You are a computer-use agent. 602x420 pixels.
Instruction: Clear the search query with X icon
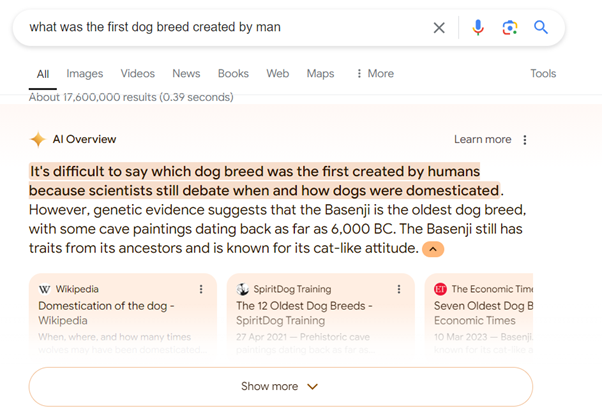click(x=439, y=28)
